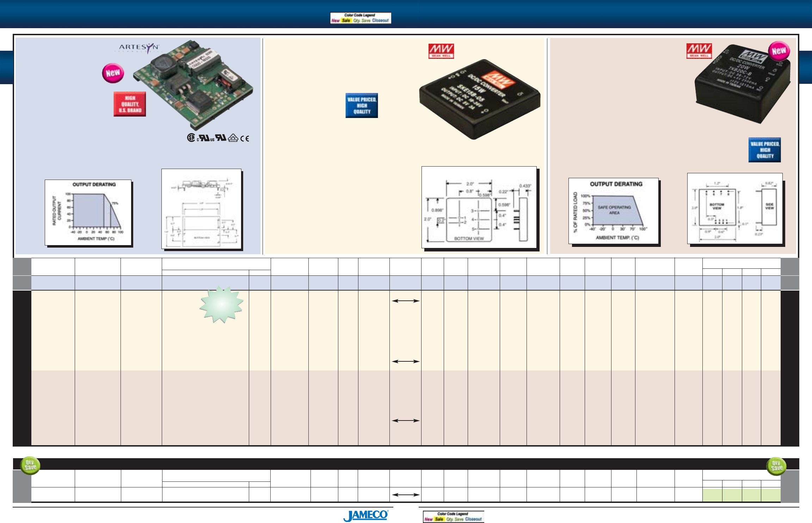Viewport: 812px width, 523px height.
Task: Click the middle panel Value Priced High Quality badge
Action: click(x=362, y=106)
